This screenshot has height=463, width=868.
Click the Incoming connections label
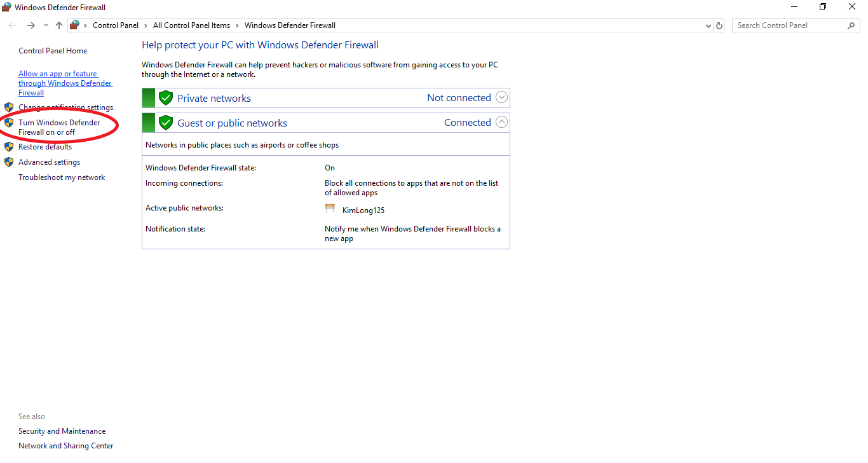184,183
